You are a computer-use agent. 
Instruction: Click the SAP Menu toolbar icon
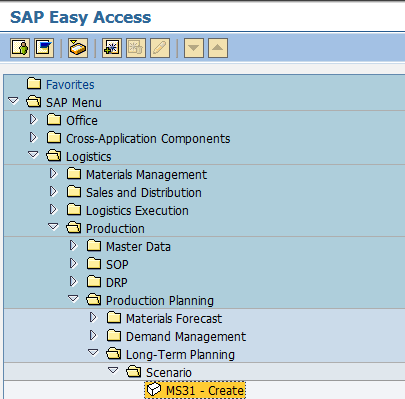pos(44,48)
